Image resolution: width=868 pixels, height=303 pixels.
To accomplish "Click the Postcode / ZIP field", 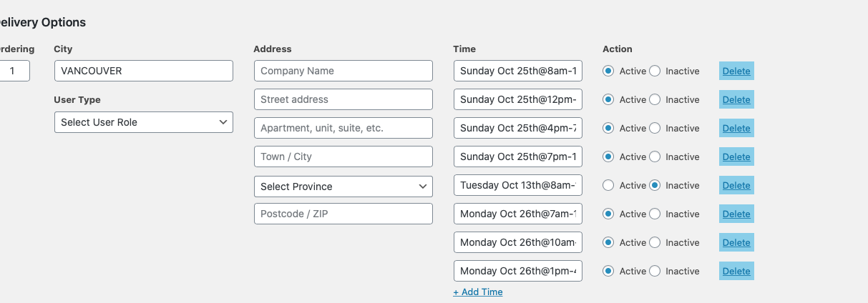I will pos(343,214).
